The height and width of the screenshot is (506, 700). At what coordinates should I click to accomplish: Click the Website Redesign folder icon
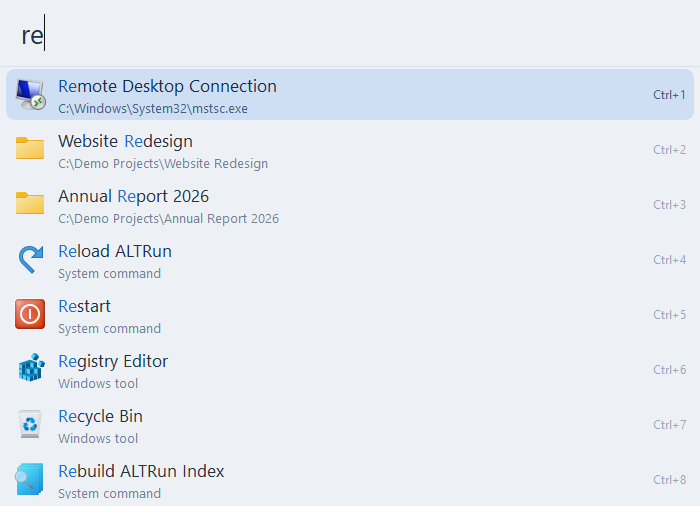tap(30, 148)
